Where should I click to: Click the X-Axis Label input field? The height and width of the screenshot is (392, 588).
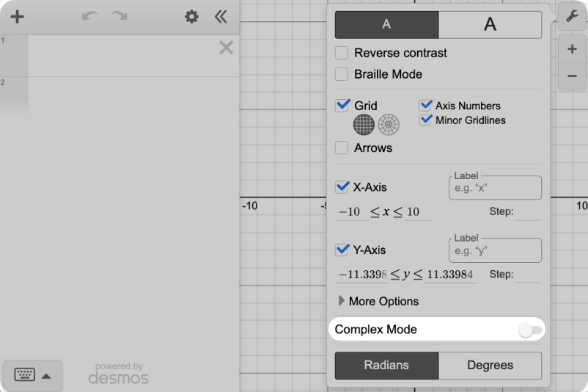[x=495, y=188]
